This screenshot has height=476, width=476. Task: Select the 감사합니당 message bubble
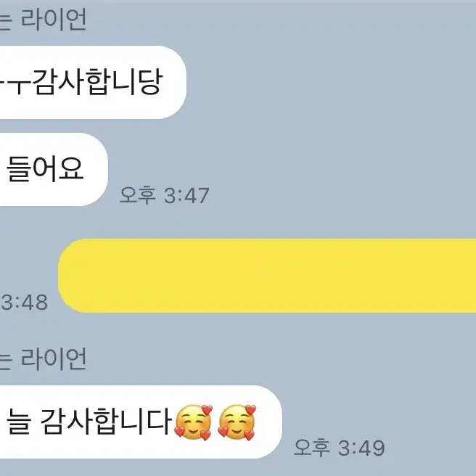[x=93, y=82]
